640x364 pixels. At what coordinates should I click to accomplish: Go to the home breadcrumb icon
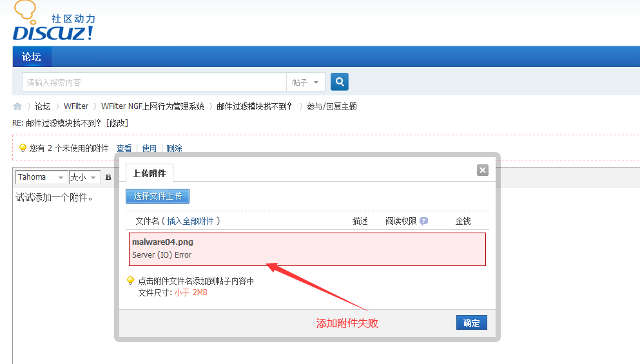pyautogui.click(x=17, y=106)
